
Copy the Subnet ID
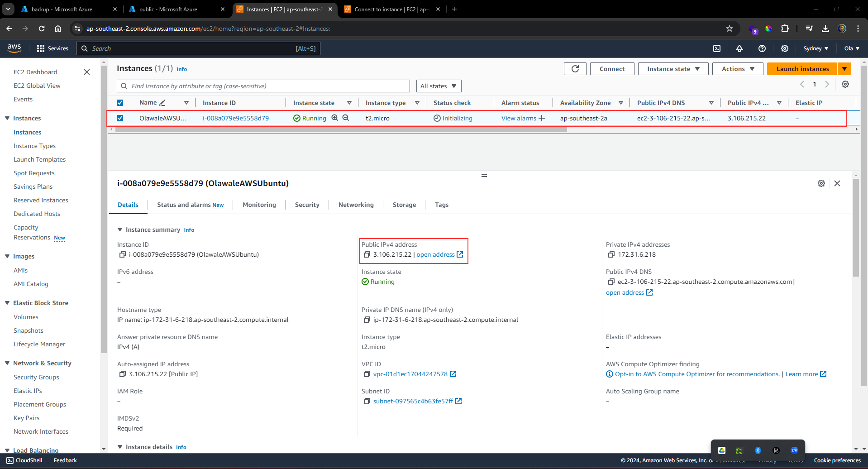click(367, 401)
